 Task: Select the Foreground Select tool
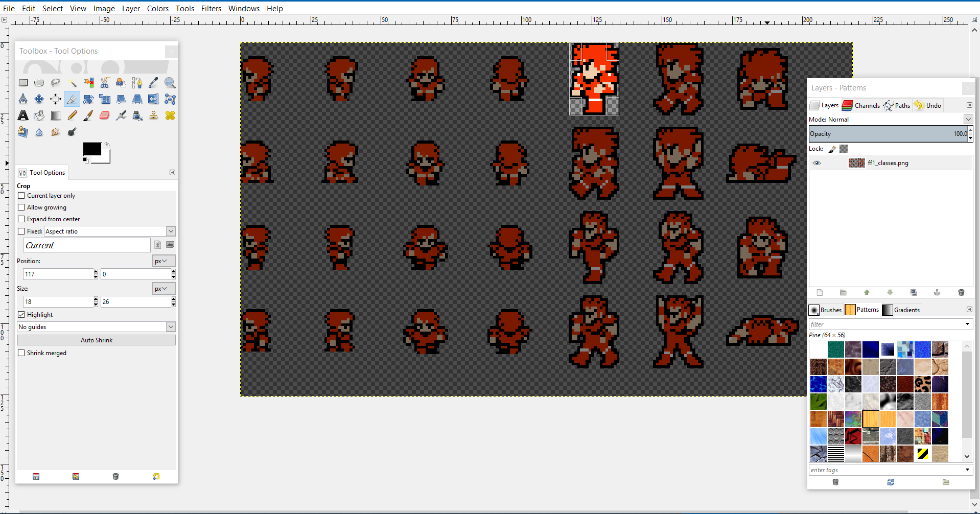tap(121, 83)
